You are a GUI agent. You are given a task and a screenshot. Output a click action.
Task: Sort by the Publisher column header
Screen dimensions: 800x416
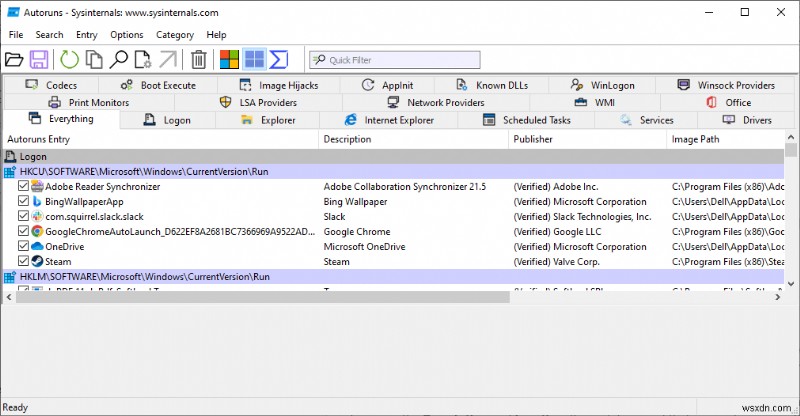[587, 139]
